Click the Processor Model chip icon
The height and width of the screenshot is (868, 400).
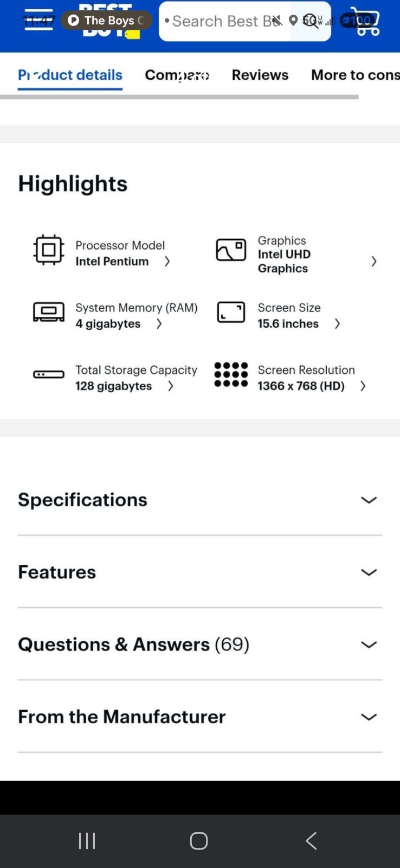49,250
